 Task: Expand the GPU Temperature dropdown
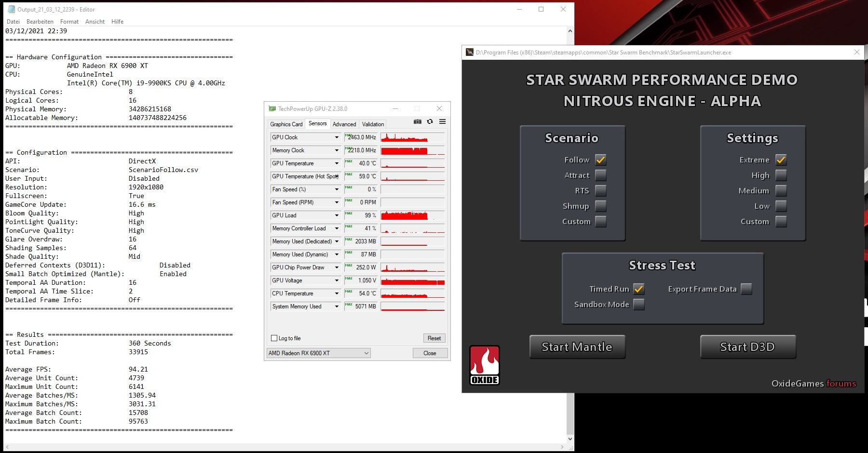tap(337, 163)
